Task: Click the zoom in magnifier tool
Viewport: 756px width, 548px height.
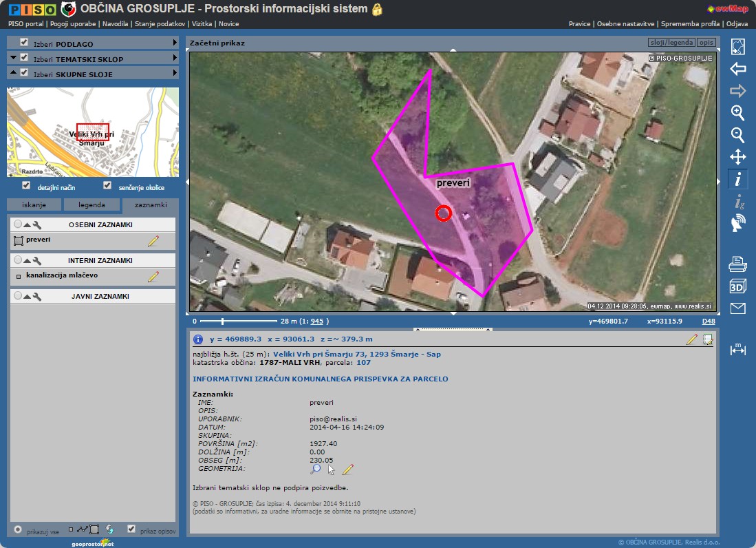Action: (737, 113)
